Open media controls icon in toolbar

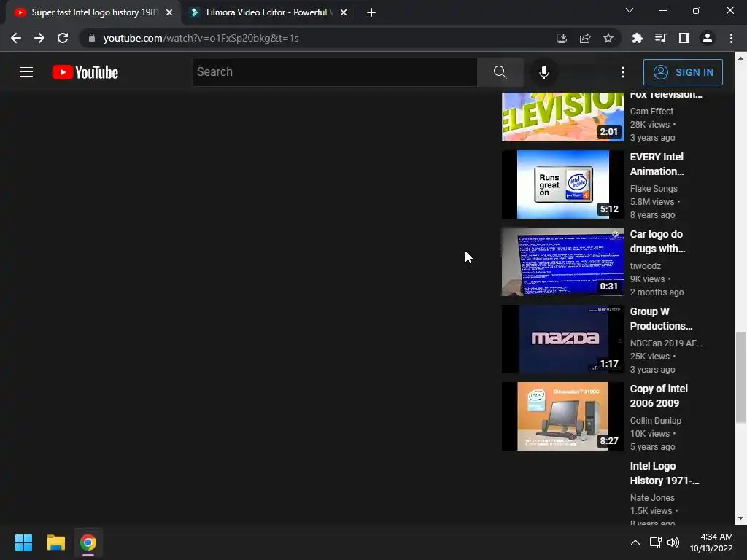click(x=660, y=38)
